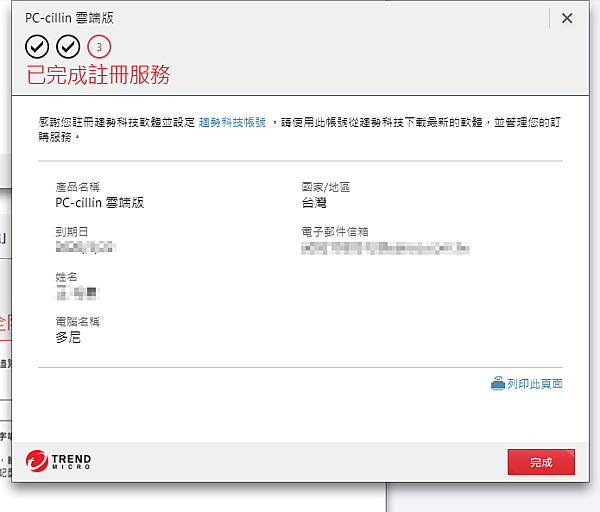Click the red 完成 button
Image resolution: width=600 pixels, height=512 pixels.
541,462
